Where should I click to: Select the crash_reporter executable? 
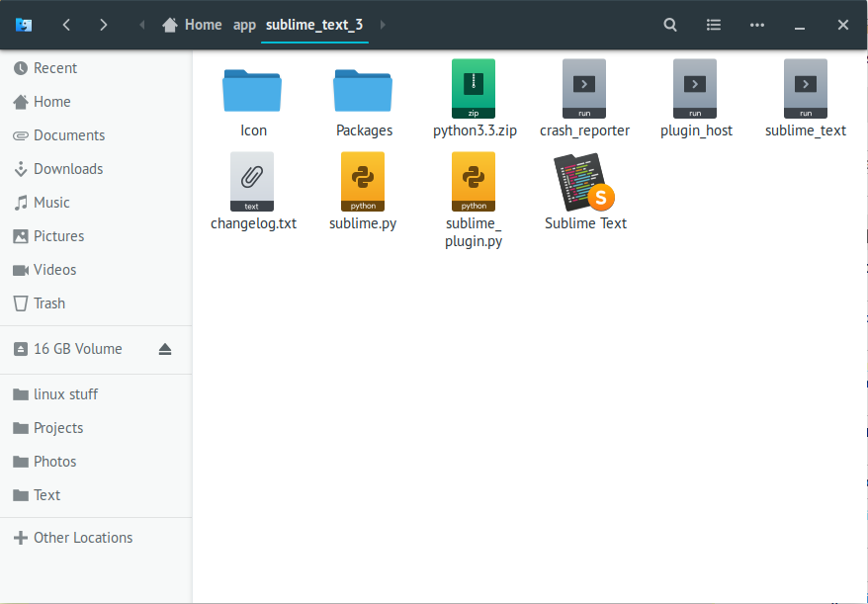(583, 88)
